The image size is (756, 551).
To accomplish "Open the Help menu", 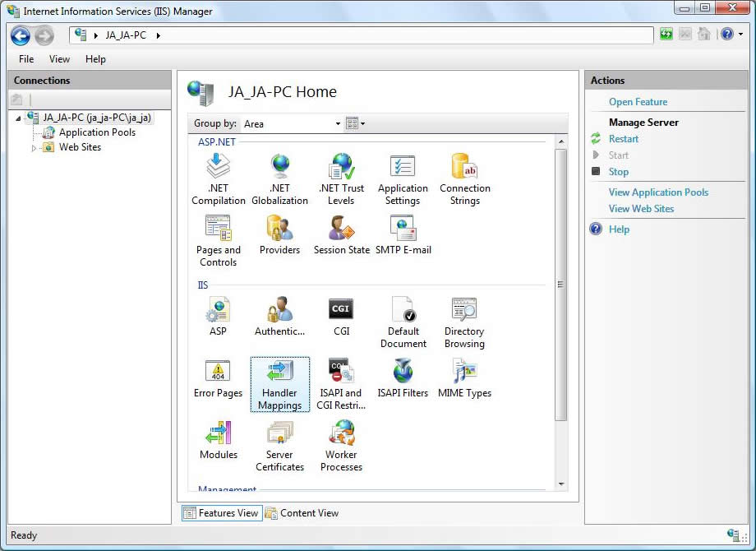I will click(x=95, y=59).
